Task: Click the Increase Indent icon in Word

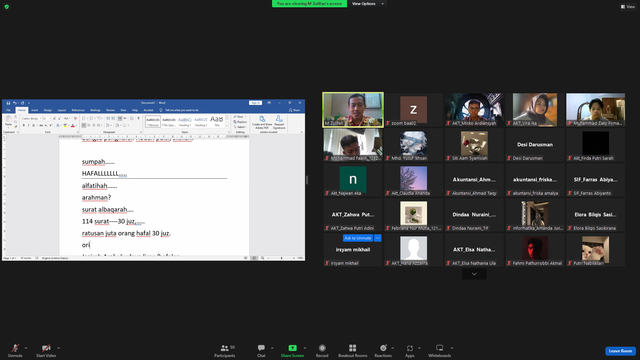Action: (113, 118)
